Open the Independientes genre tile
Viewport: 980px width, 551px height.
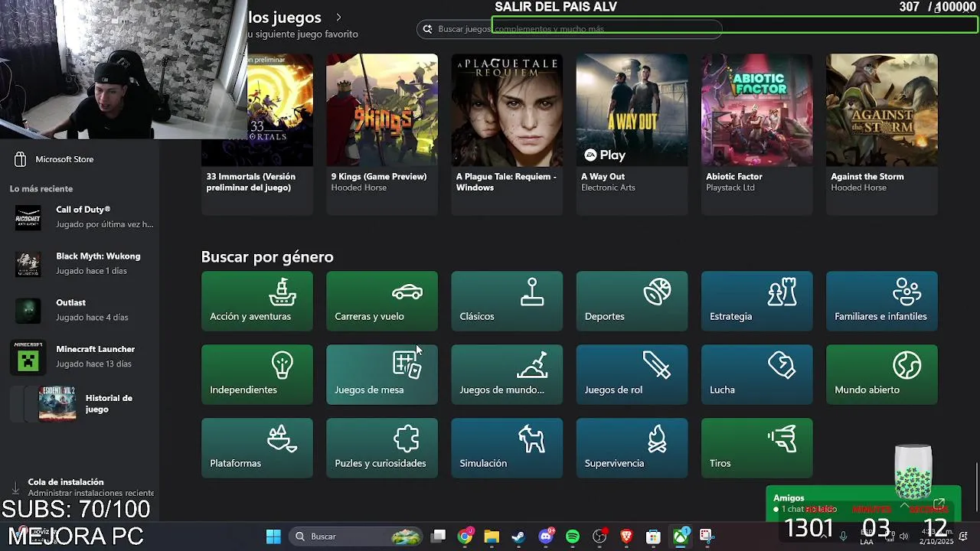[256, 374]
